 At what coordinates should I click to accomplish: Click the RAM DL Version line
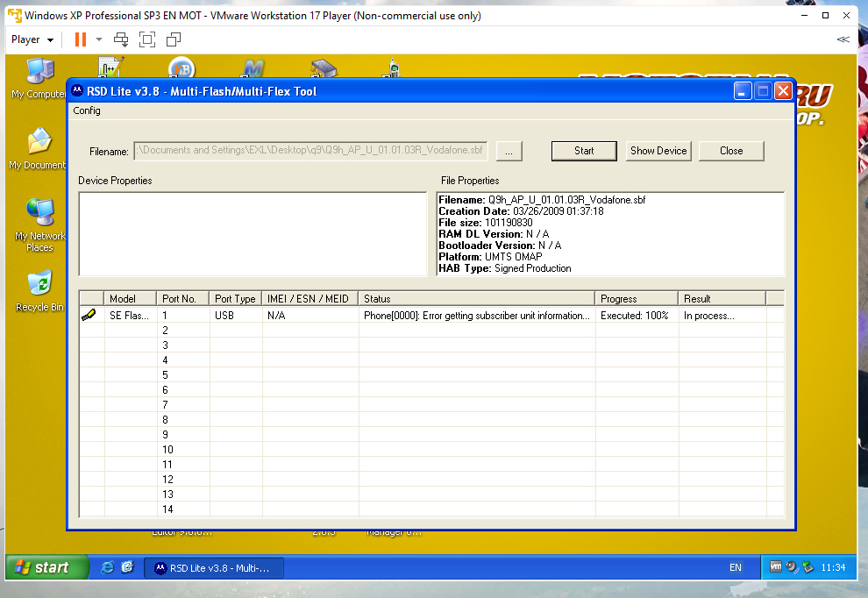click(494, 234)
